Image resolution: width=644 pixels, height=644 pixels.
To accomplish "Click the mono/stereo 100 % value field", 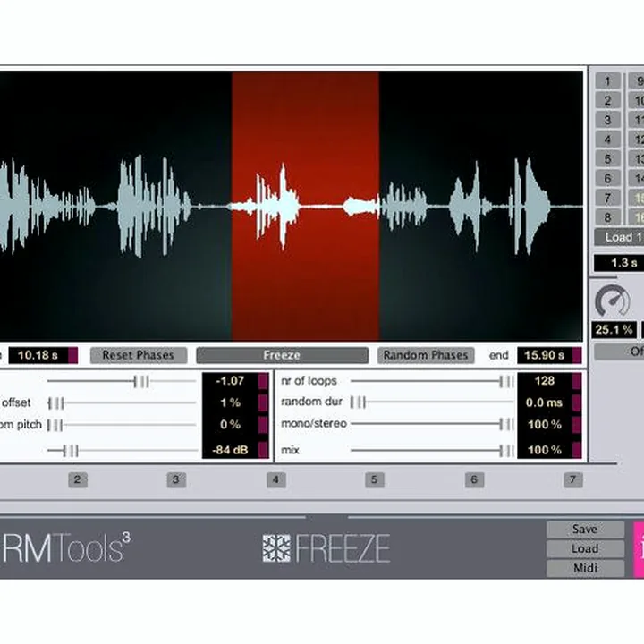I will tap(545, 424).
